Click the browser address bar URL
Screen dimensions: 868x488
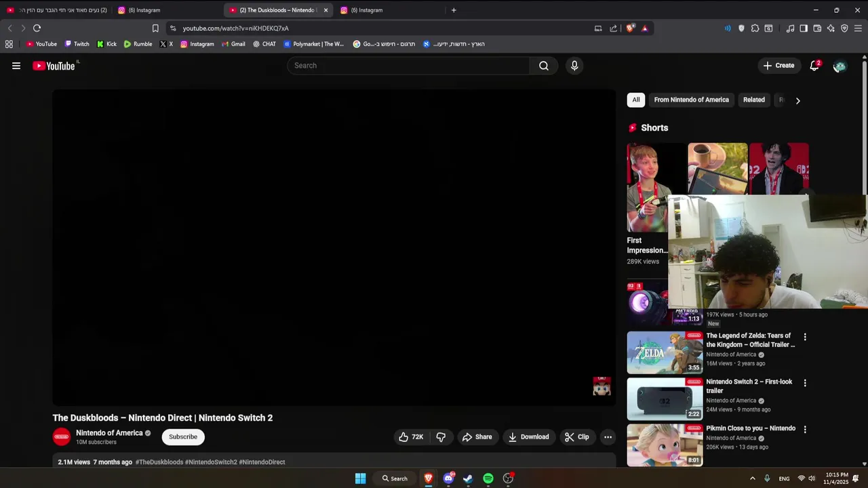tap(235, 28)
